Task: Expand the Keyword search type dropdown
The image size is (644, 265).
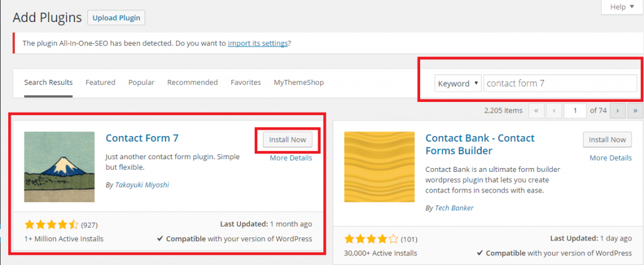Action: pos(458,84)
